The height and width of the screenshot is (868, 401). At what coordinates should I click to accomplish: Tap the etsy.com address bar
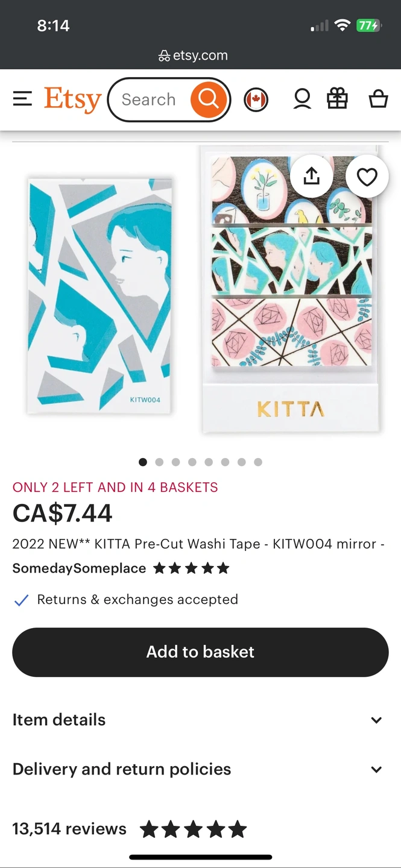coord(194,56)
